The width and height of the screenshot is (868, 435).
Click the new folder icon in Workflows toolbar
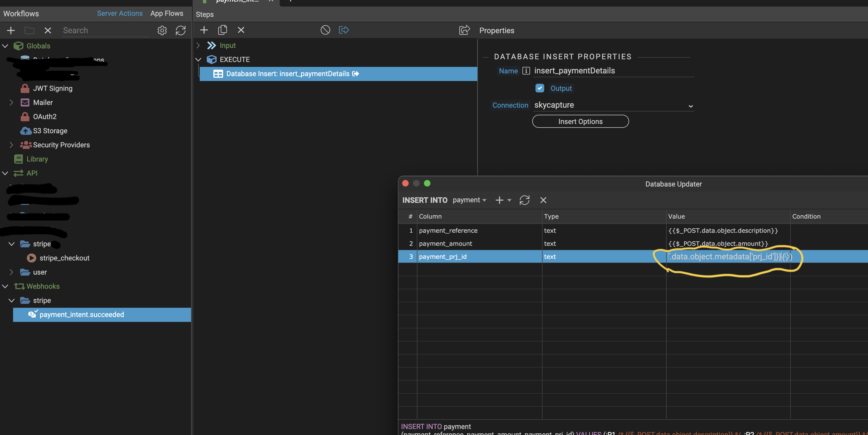coord(29,30)
